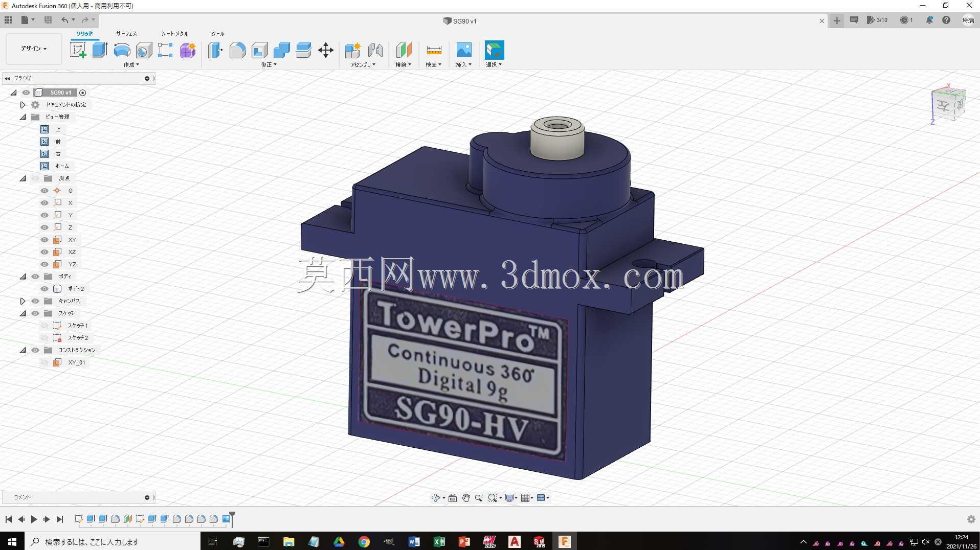This screenshot has width=980, height=550.
Task: Expand the ドキュメントの設定 node
Action: (x=23, y=105)
